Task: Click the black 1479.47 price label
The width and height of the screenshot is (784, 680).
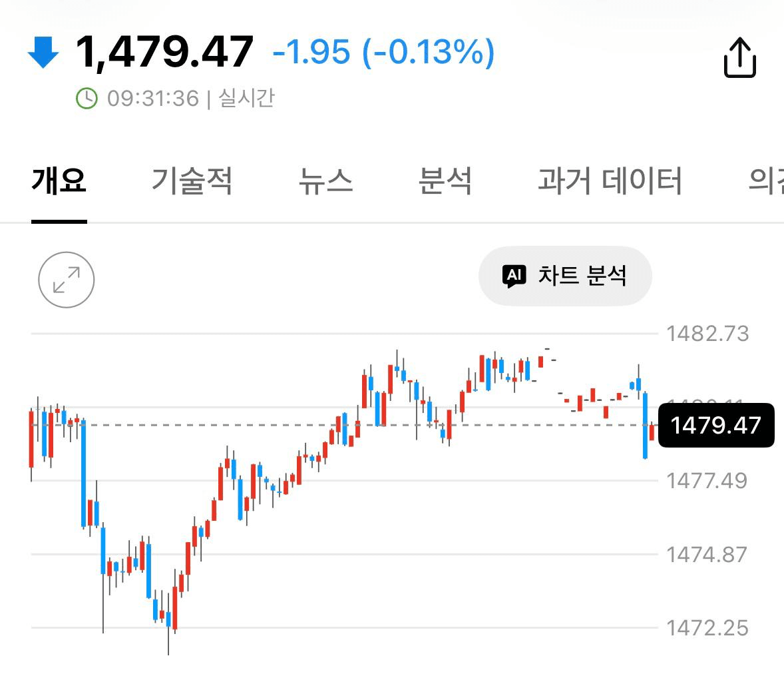Action: [x=716, y=426]
